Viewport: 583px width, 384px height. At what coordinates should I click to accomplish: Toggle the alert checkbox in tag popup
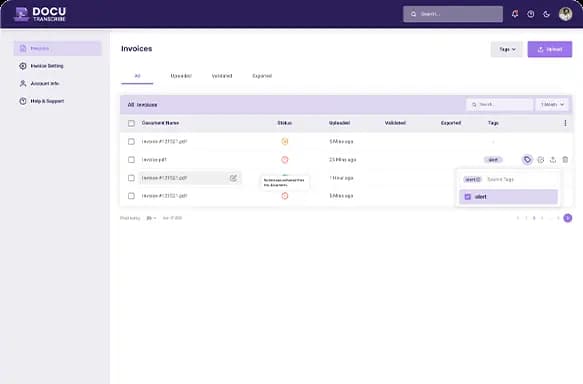point(468,197)
